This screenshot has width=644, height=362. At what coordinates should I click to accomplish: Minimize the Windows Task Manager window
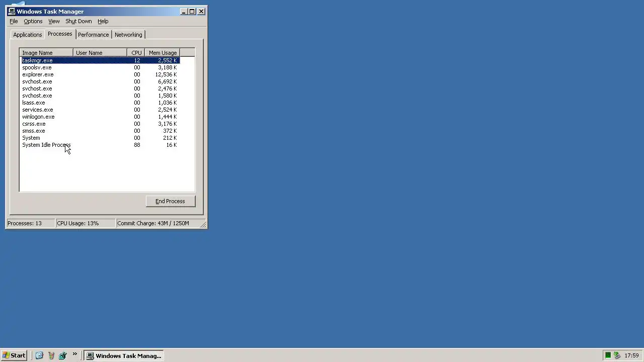point(184,11)
